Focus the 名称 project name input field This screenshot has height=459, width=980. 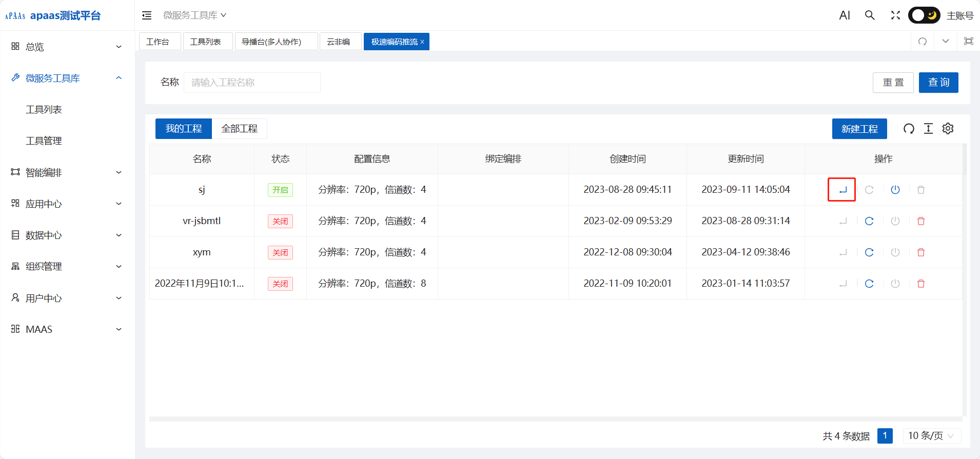pyautogui.click(x=252, y=83)
